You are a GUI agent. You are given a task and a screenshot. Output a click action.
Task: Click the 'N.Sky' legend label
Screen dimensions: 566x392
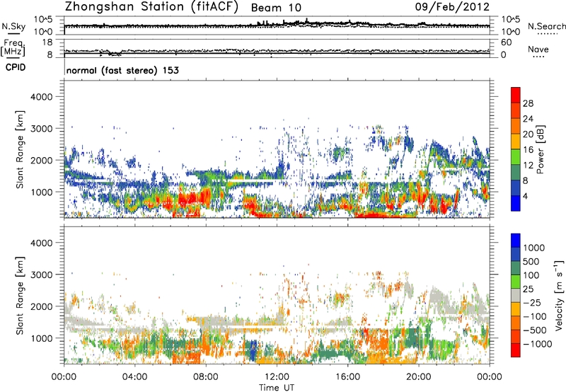(13, 26)
